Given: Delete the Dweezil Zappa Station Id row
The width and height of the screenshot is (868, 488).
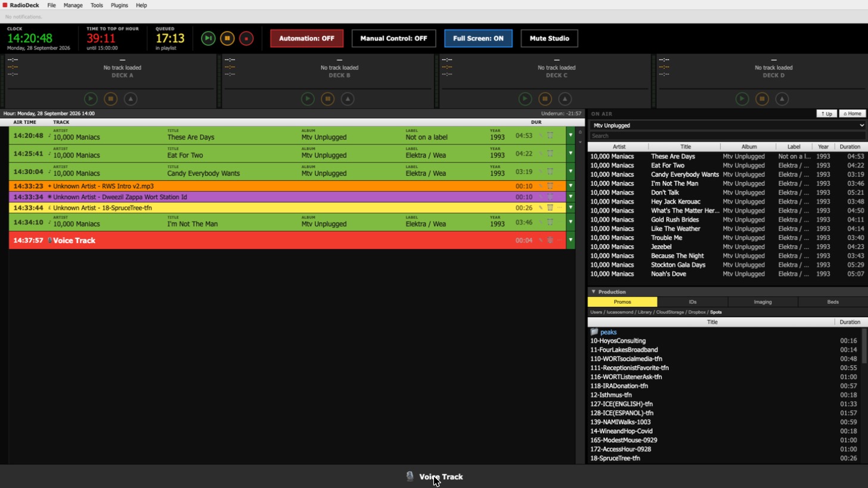Looking at the screenshot, I should 550,197.
